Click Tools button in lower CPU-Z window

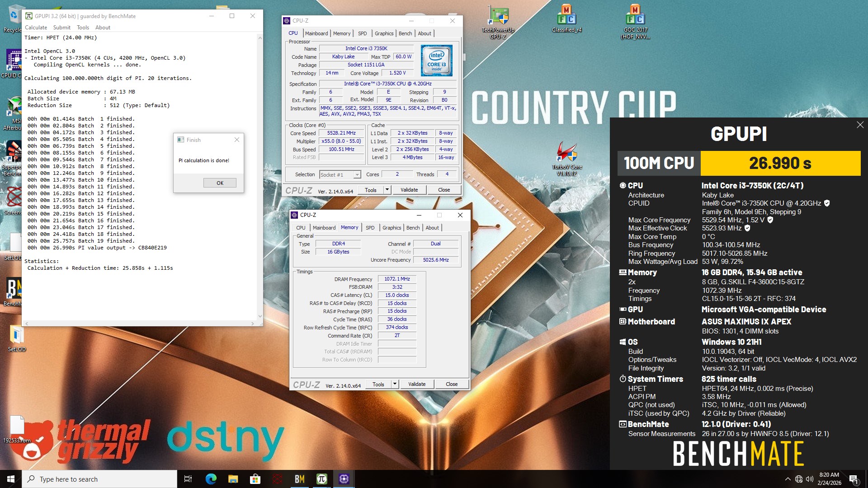tap(378, 384)
